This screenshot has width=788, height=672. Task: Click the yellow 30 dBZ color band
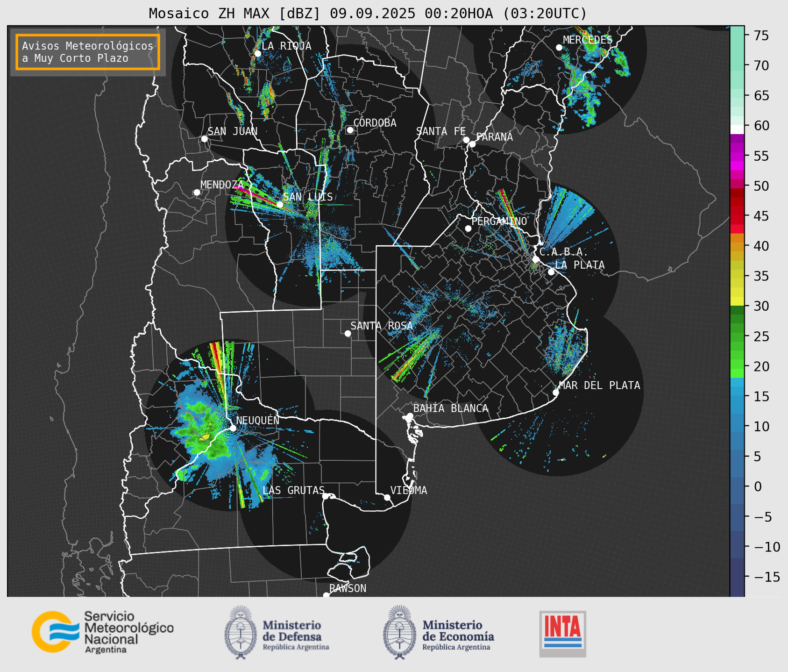click(x=737, y=301)
